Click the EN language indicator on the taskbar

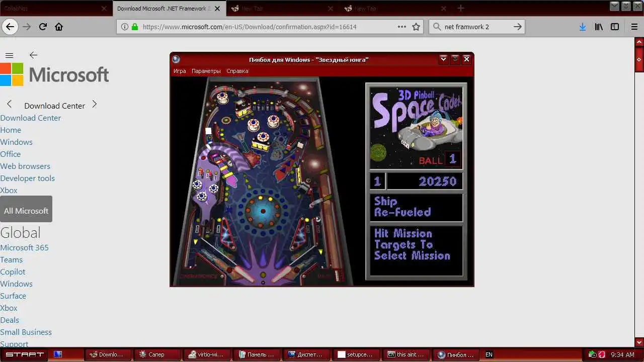click(489, 354)
